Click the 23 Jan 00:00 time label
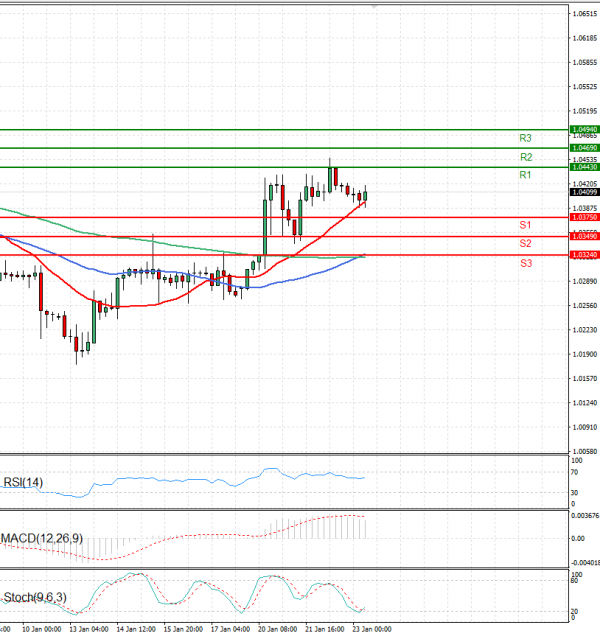600x636 pixels. [372, 629]
